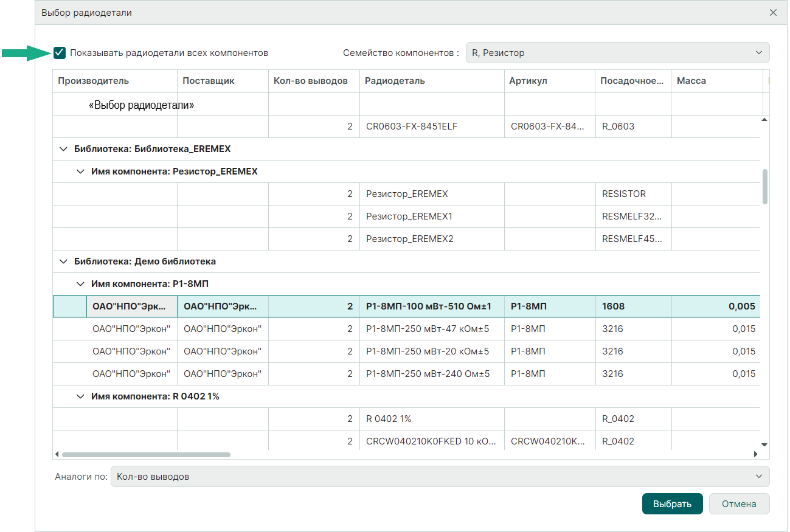Open the analogs criteria dropdown
Image resolution: width=790 pixels, height=532 pixels.
pos(439,477)
